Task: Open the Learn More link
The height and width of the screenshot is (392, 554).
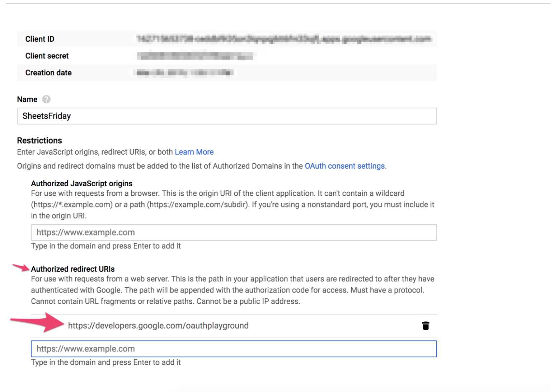Action: 194,152
